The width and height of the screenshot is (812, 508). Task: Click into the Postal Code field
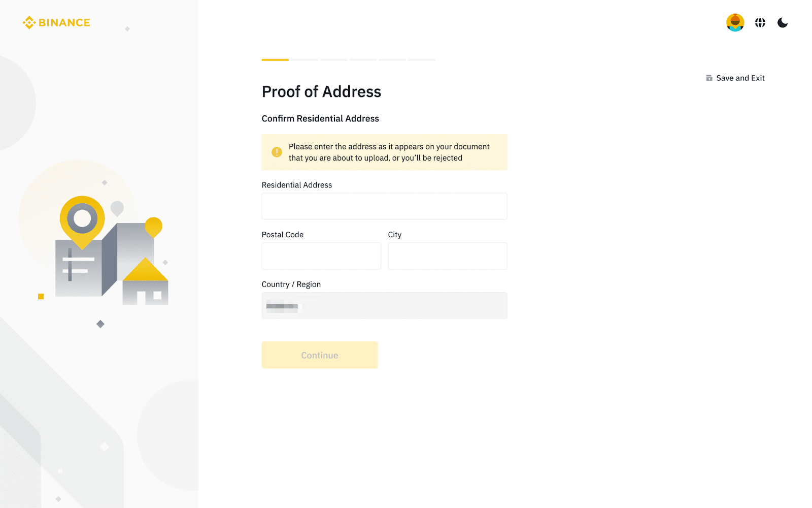[321, 256]
